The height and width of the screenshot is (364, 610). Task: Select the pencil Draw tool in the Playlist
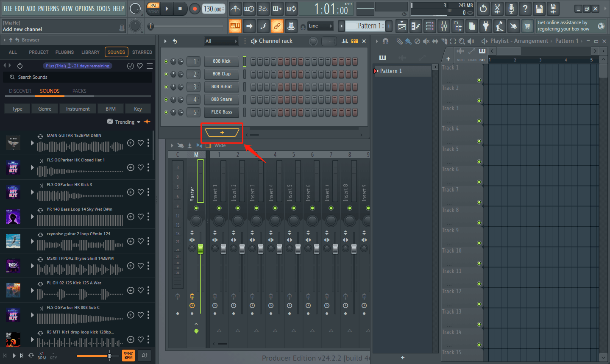(x=399, y=41)
